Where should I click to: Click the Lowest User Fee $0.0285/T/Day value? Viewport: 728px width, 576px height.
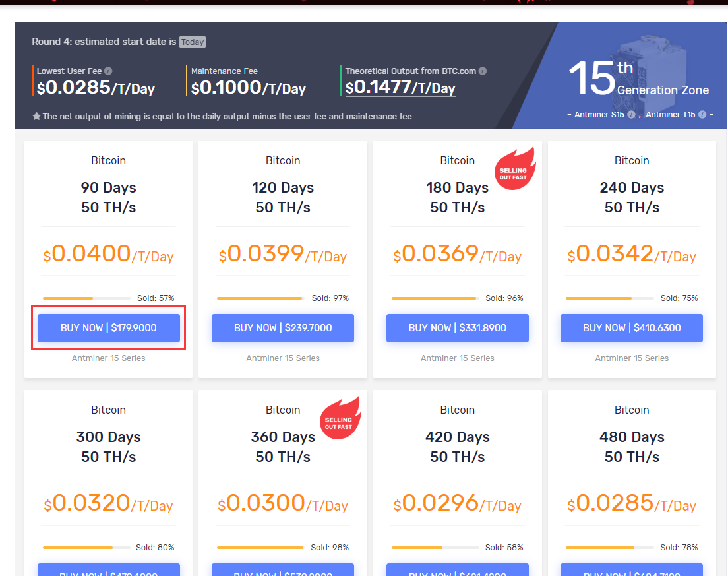[96, 88]
